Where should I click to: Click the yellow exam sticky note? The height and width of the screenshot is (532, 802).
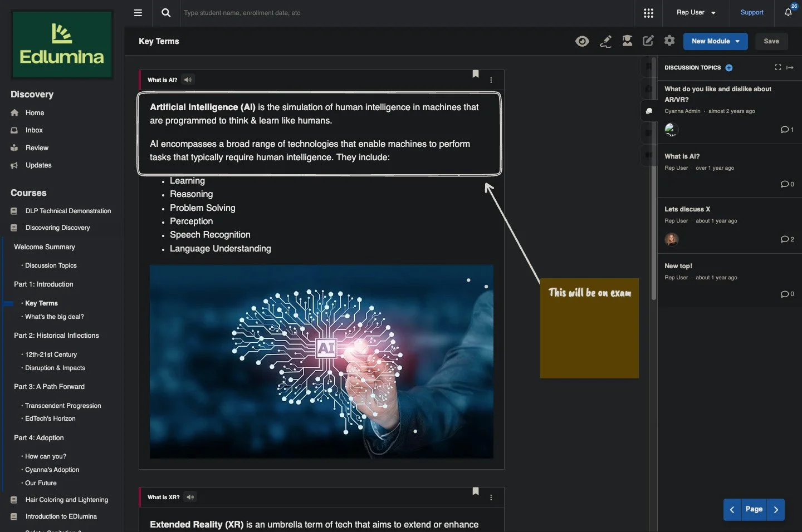[x=589, y=328]
